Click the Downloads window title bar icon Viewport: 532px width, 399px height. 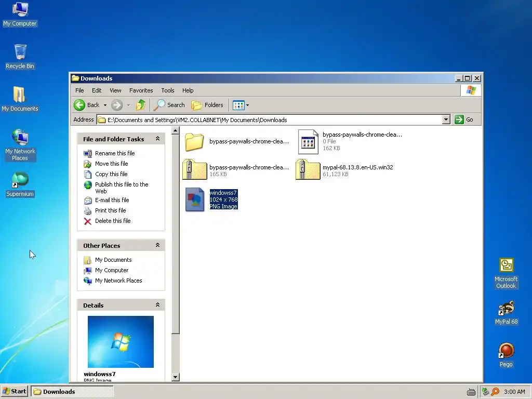(75, 78)
